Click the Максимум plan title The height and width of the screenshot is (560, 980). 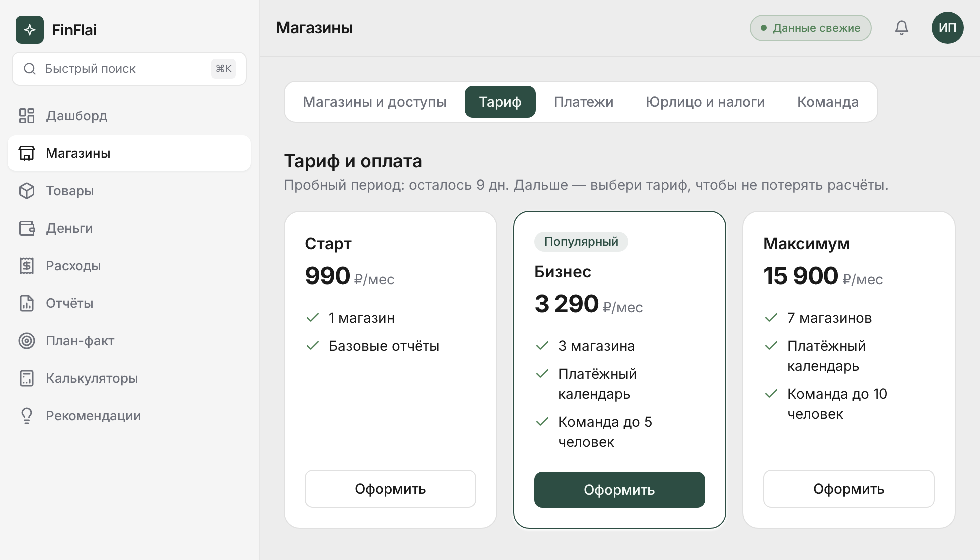(x=806, y=244)
